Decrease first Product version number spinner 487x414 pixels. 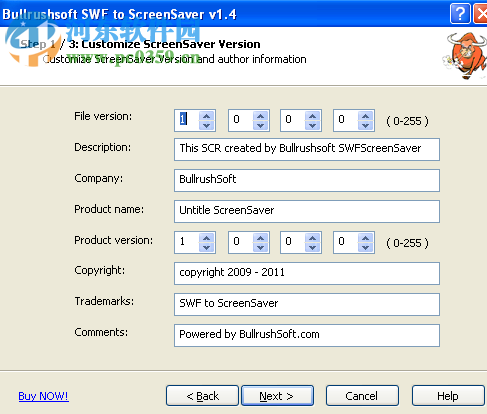pyautogui.click(x=207, y=247)
